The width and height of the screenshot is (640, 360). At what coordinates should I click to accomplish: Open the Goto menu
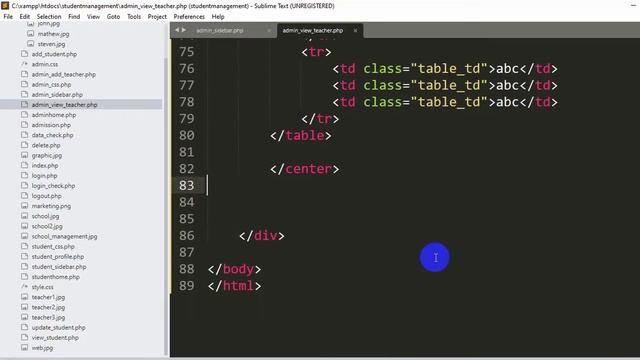[113, 17]
